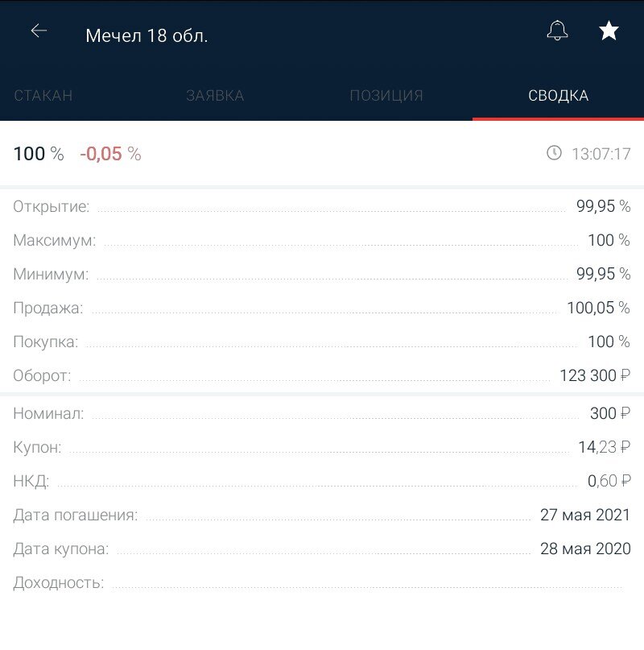Toggle favorite status for Мечел 18 обл.
The height and width of the screenshot is (650, 644).
[x=609, y=31]
